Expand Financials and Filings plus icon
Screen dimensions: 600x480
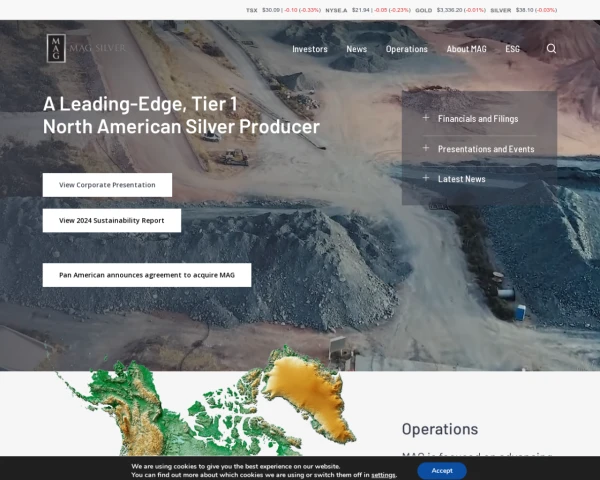point(426,118)
